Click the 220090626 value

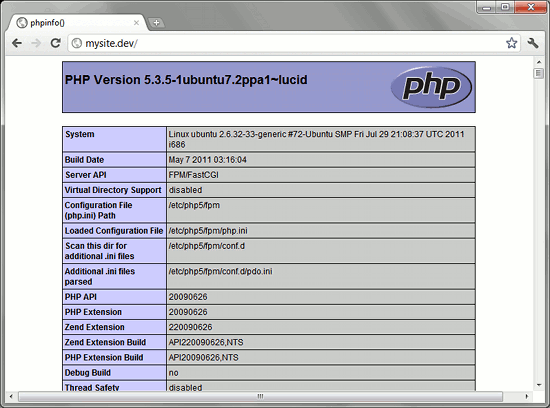[x=190, y=327]
